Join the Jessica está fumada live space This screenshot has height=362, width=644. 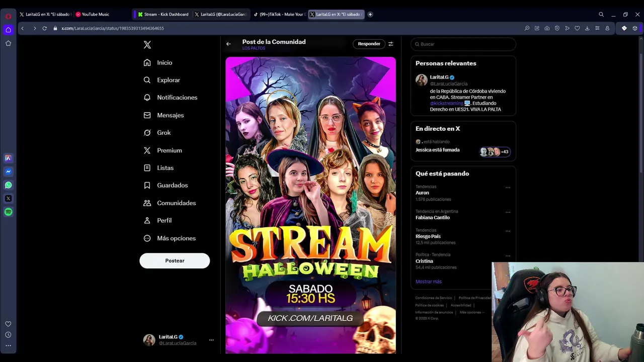pyautogui.click(x=463, y=146)
